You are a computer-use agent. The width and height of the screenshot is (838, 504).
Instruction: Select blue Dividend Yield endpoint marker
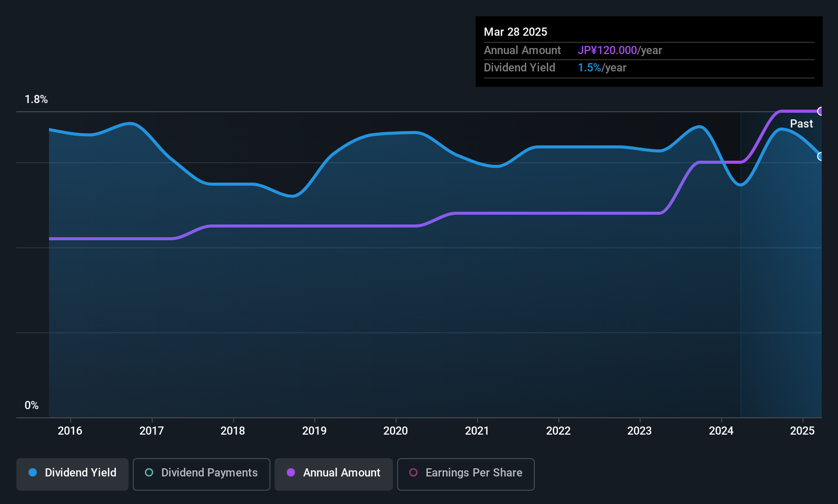tap(821, 157)
